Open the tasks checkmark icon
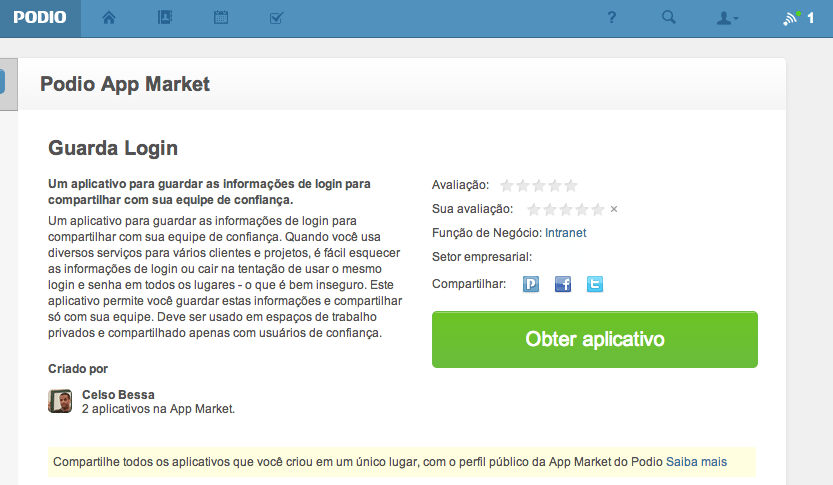Screen dimensions: 833x485 click(277, 18)
